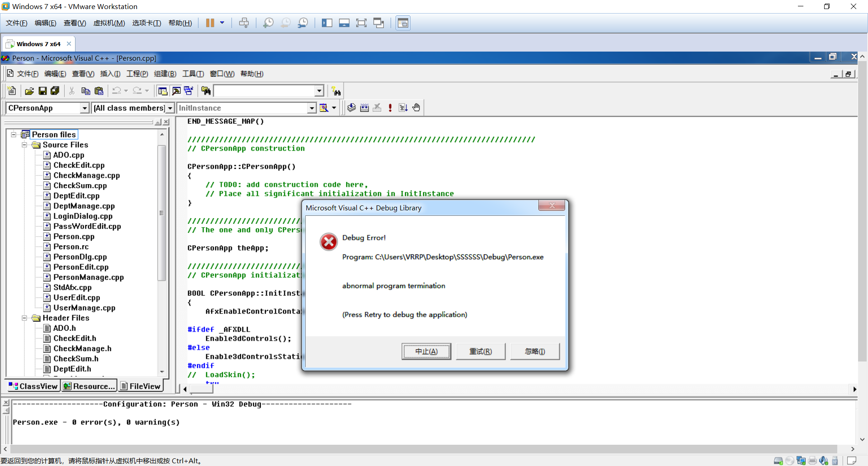Open the VMware snapshot manager
868x466 pixels.
tap(303, 23)
